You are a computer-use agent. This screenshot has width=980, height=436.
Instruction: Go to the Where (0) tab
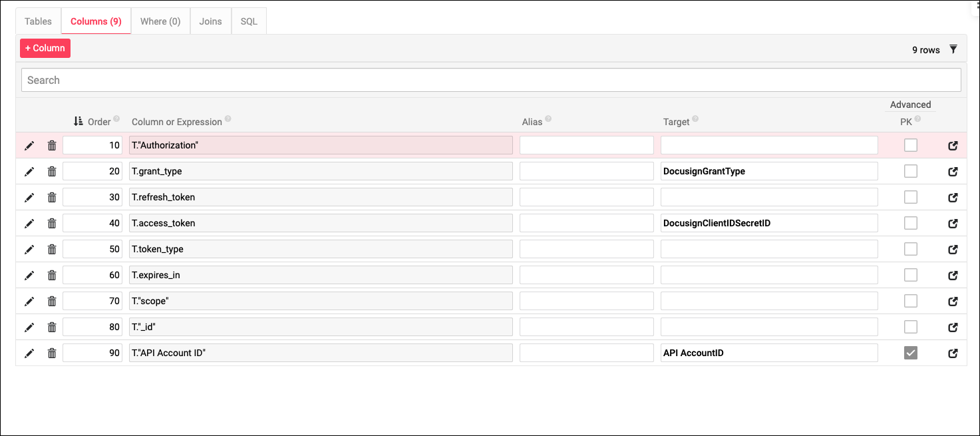click(160, 21)
